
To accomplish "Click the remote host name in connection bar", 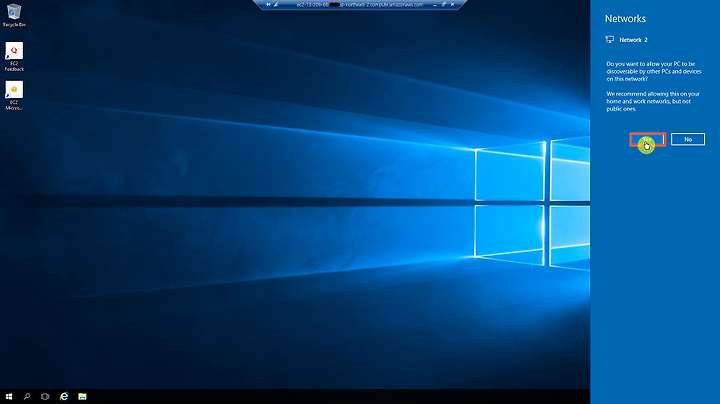I will coord(360,4).
